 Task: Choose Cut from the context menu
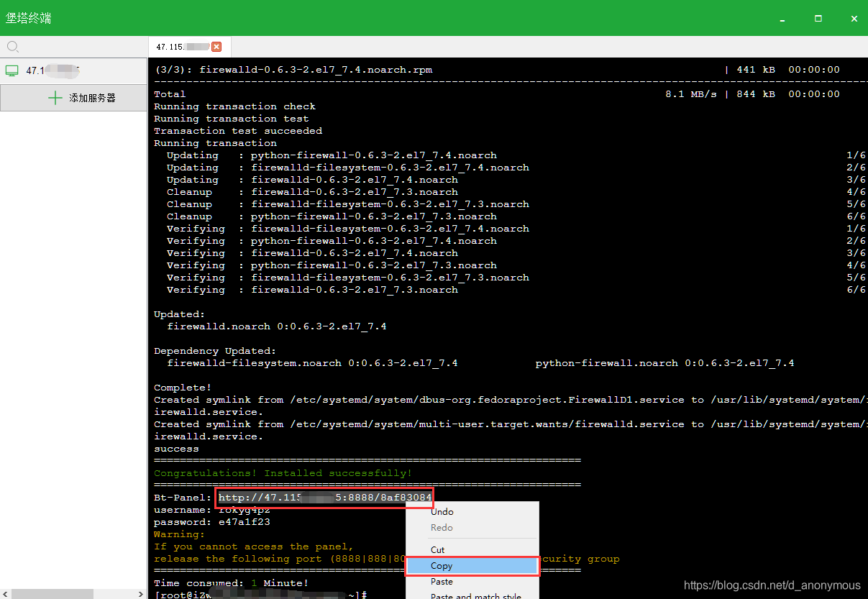438,550
